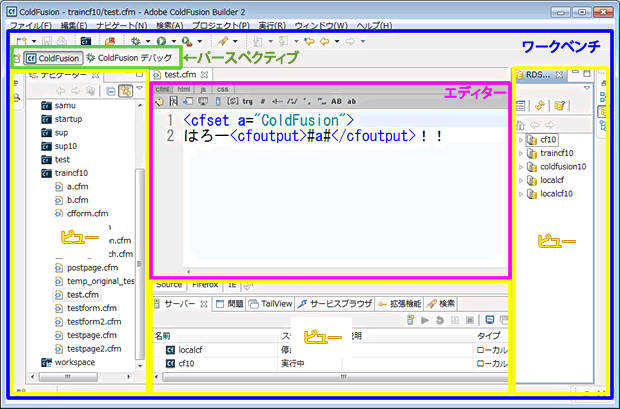Click the yellow Last Edit Location arrow
Screen dimensions: 620x409
tap(309, 41)
